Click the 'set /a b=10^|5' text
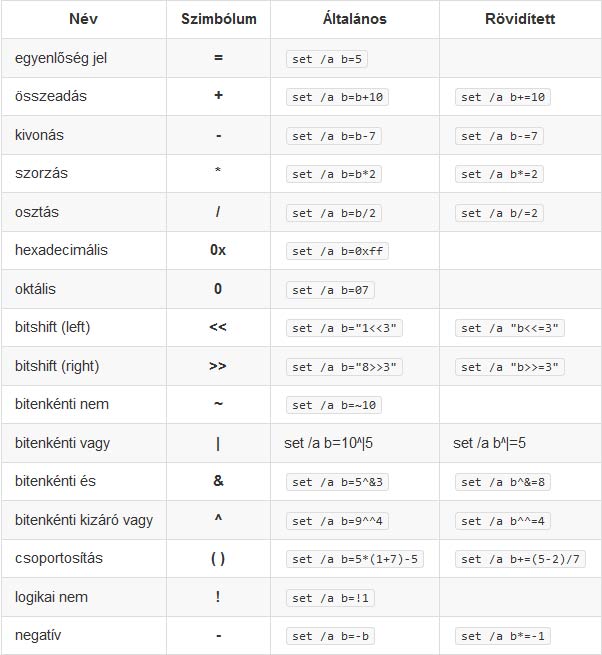This screenshot has height=655, width=602. 328,443
